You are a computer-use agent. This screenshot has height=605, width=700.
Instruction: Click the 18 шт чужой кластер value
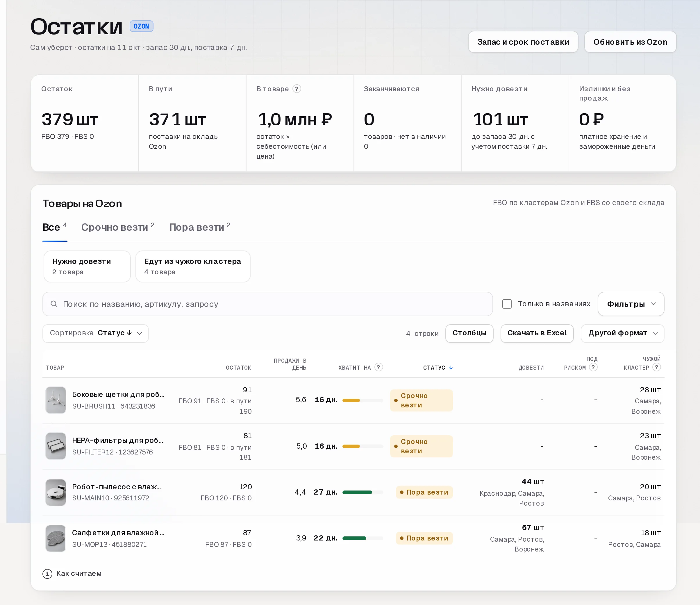(651, 533)
